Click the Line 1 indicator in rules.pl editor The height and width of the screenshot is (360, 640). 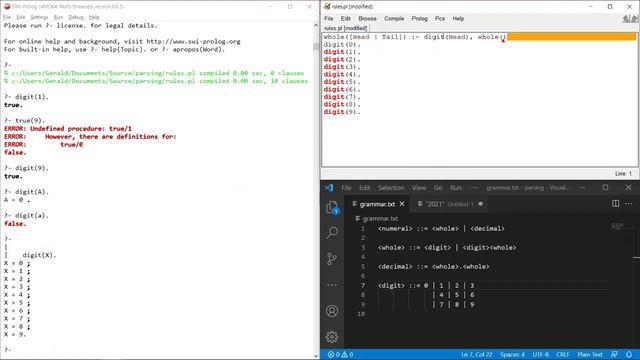click(623, 173)
